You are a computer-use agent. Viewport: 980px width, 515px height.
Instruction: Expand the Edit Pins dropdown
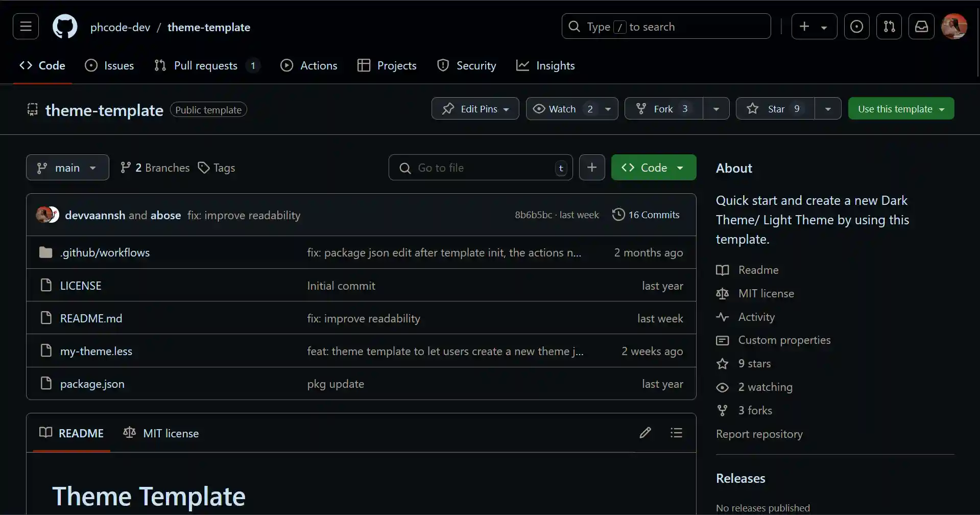pos(475,108)
